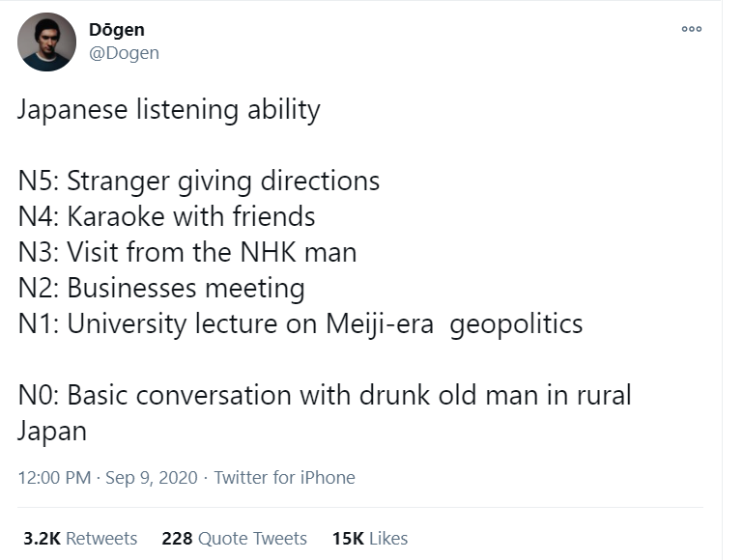Screen dimensions: 743x560
Task: View the 15K Likes list
Action: 369,538
